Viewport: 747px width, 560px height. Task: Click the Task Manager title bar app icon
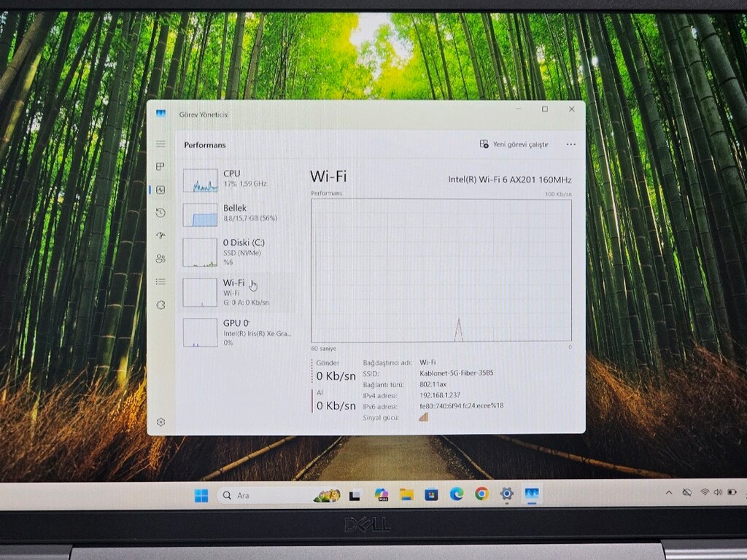[x=160, y=114]
